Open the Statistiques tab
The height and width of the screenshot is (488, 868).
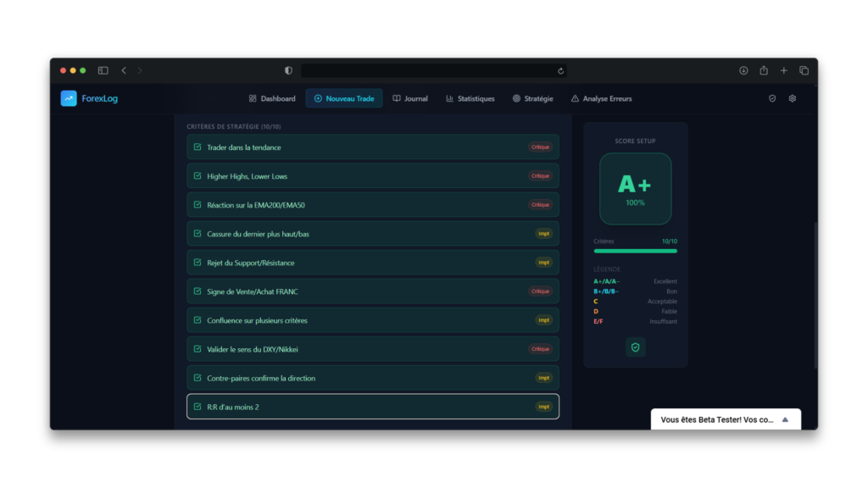coord(470,98)
